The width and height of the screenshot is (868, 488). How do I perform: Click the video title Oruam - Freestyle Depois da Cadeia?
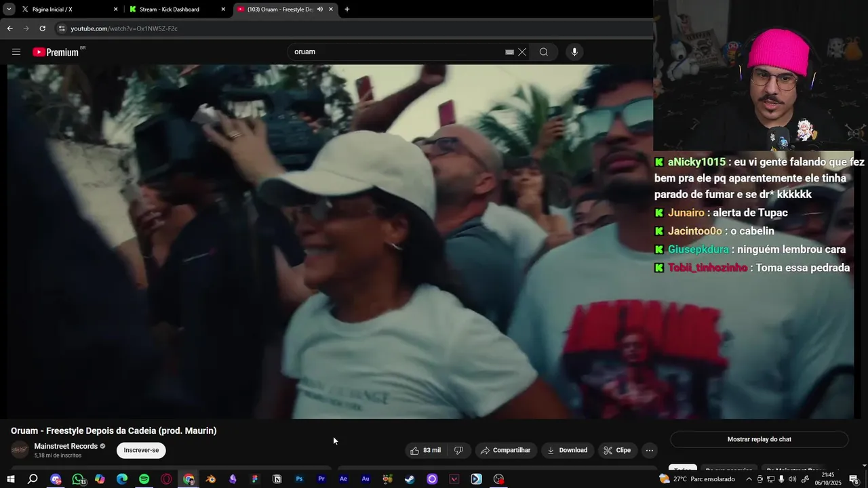tap(114, 430)
